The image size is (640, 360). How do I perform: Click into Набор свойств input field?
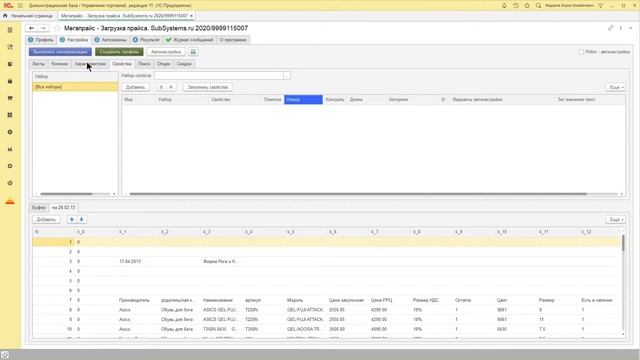219,76
